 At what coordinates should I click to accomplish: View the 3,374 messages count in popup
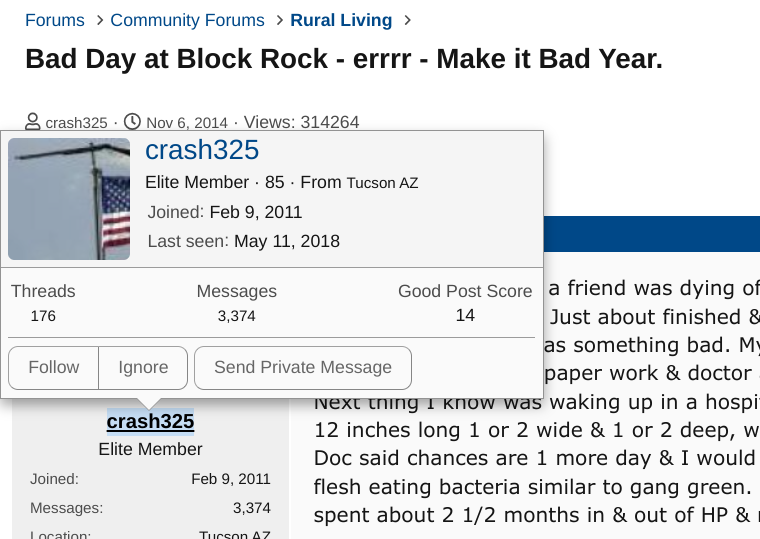[237, 316]
